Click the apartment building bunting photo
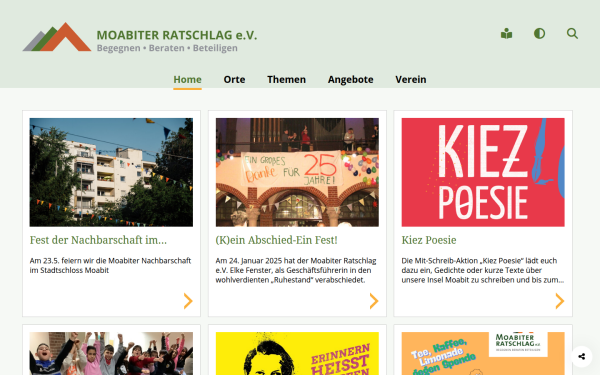Image resolution: width=600 pixels, height=375 pixels. point(111,172)
